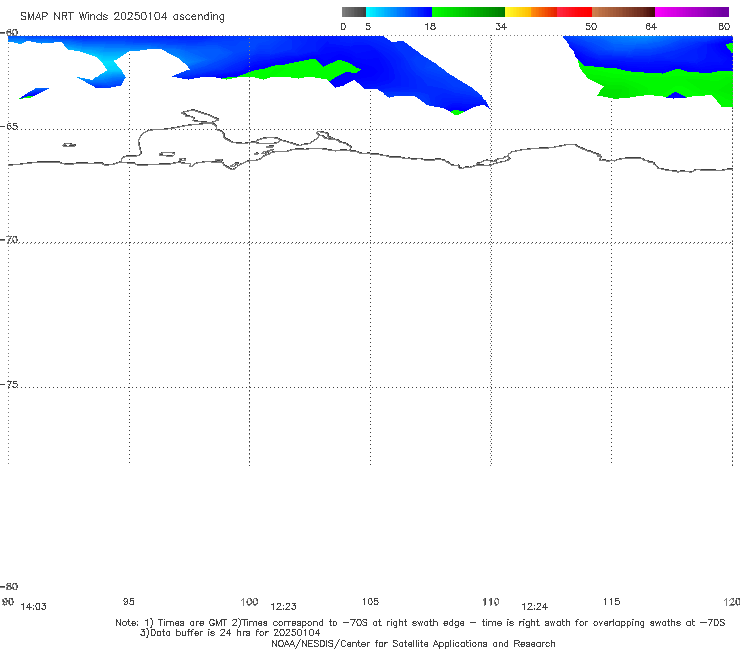The image size is (740, 650).
Task: Click the swath time '12:24'
Action: pyautogui.click(x=535, y=607)
